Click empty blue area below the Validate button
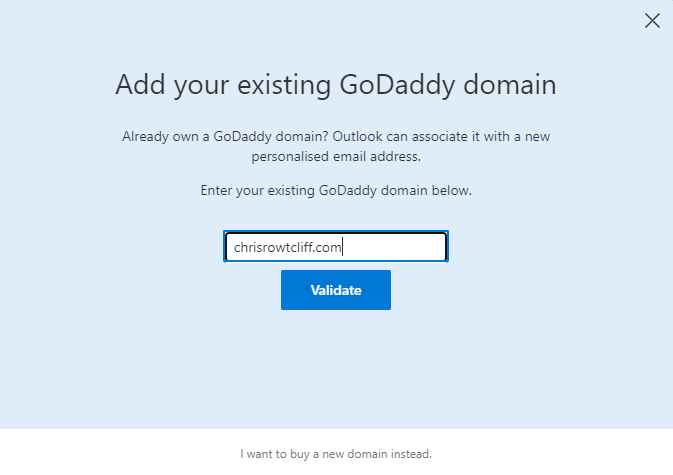 click(x=336, y=369)
